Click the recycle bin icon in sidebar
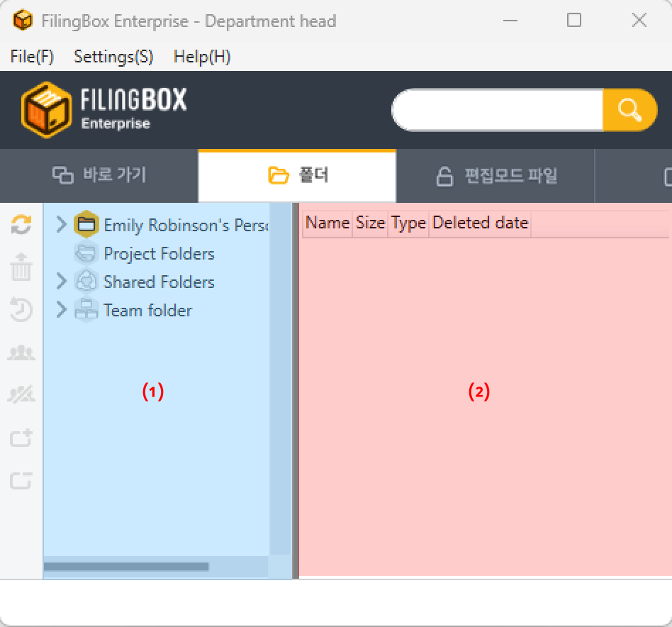Screen dimensions: 672x627 click(21, 267)
